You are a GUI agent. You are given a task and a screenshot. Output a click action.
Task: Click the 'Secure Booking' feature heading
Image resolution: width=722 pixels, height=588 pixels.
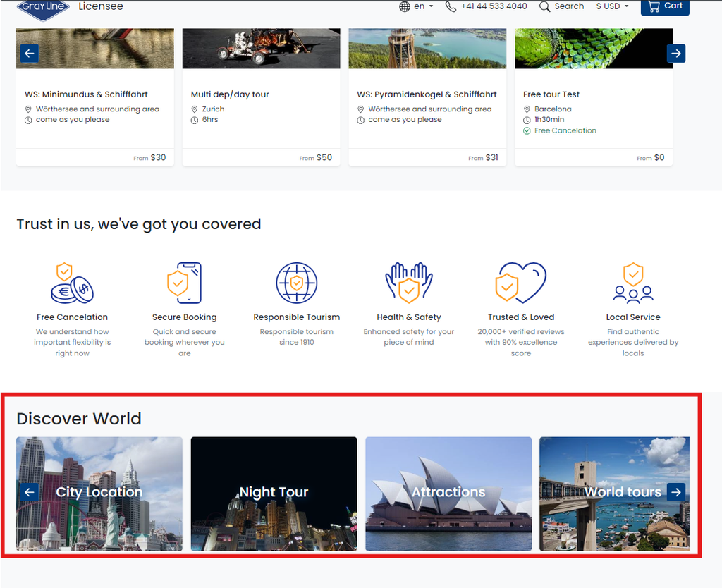tap(184, 317)
